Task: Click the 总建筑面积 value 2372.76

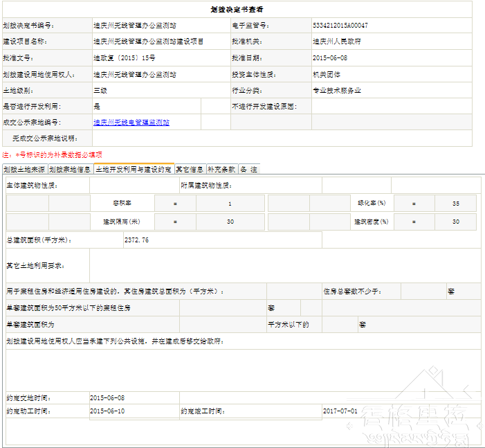Action: pos(136,240)
